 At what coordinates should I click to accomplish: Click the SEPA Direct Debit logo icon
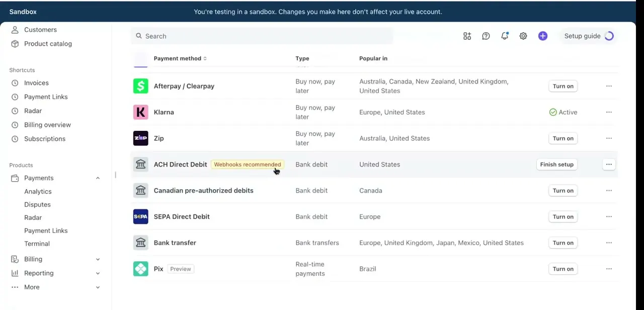pos(140,217)
